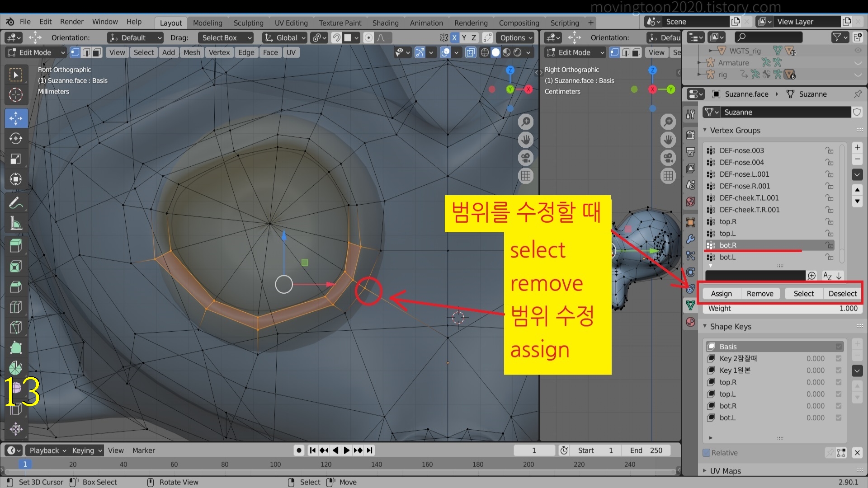Activate the Move tool in left toolbar
This screenshot has height=488, width=868.
pos(16,118)
